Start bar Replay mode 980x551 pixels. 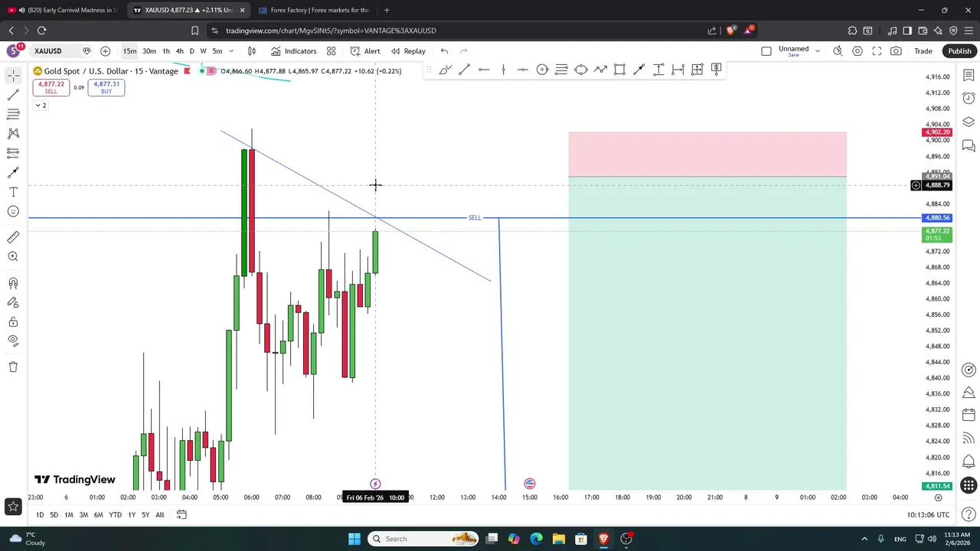[x=408, y=51]
